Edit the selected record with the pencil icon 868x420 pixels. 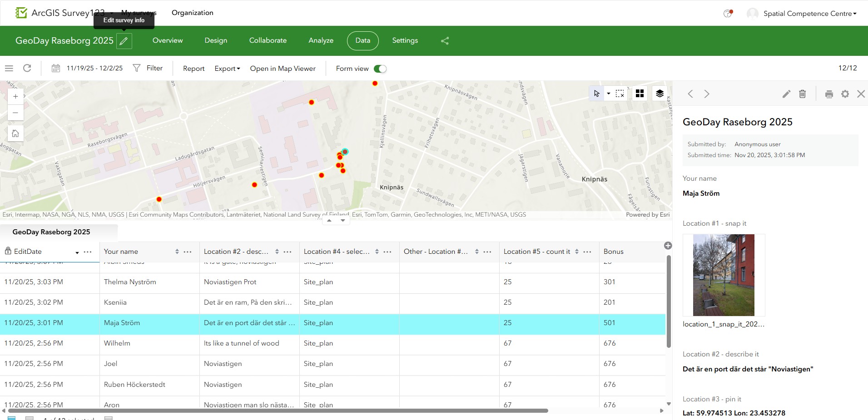pyautogui.click(x=786, y=94)
